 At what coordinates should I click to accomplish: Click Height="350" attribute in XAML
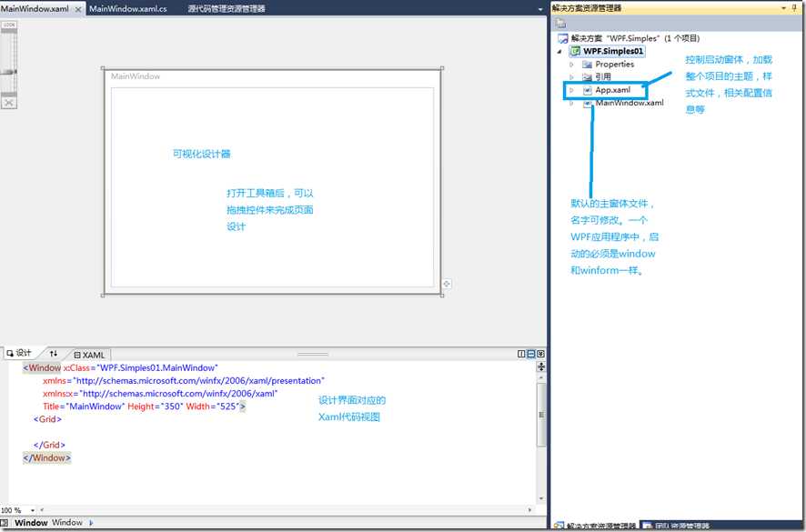point(156,407)
